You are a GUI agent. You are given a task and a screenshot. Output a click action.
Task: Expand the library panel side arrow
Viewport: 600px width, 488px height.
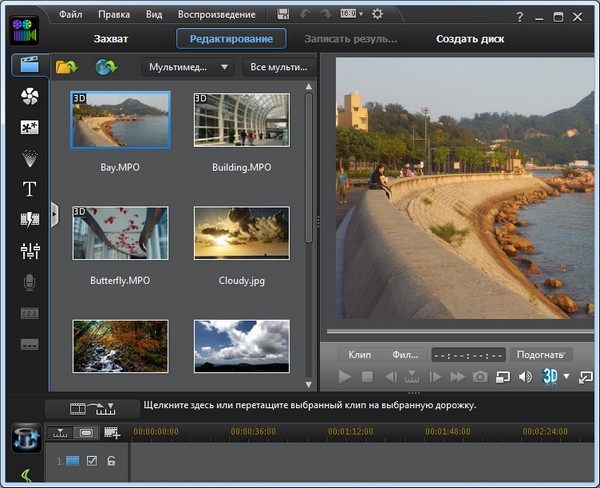(55, 213)
